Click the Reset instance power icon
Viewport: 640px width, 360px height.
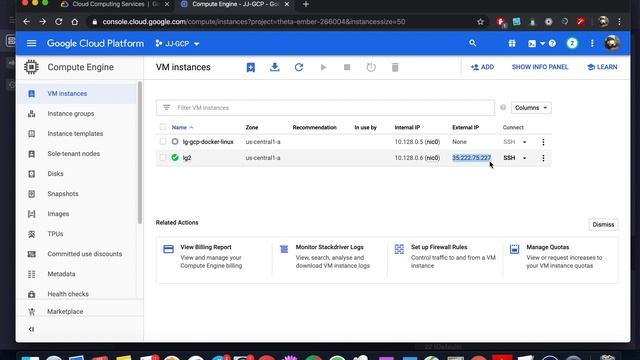[x=371, y=67]
